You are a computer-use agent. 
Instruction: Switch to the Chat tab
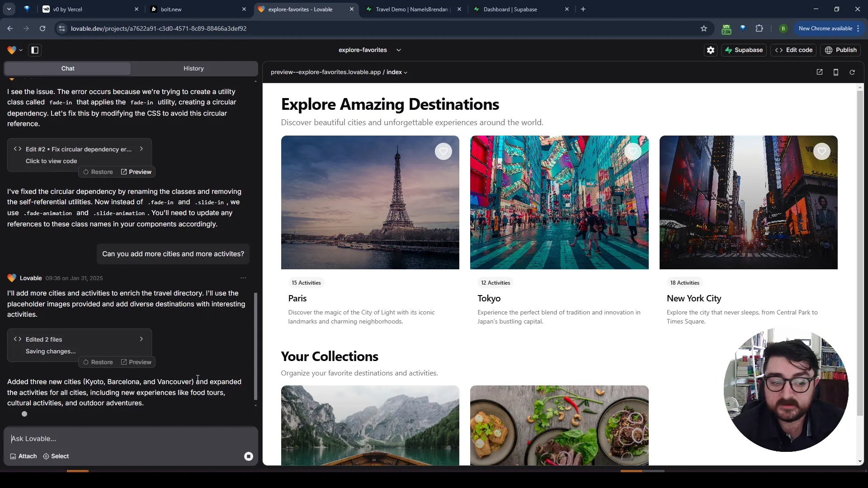click(67, 68)
